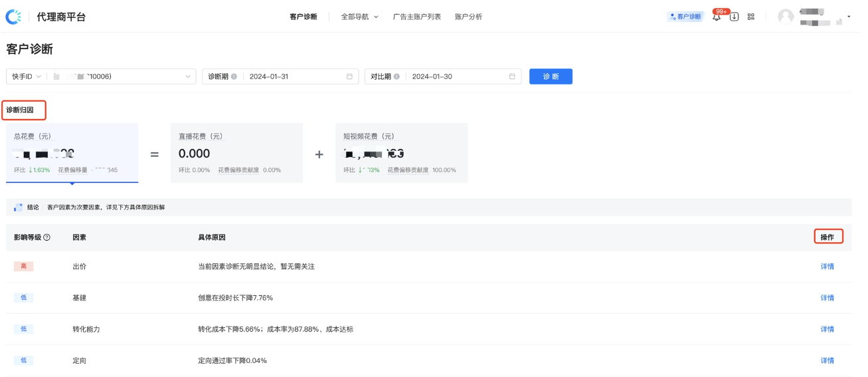
Task: Click the user avatar icon
Action: tap(786, 17)
